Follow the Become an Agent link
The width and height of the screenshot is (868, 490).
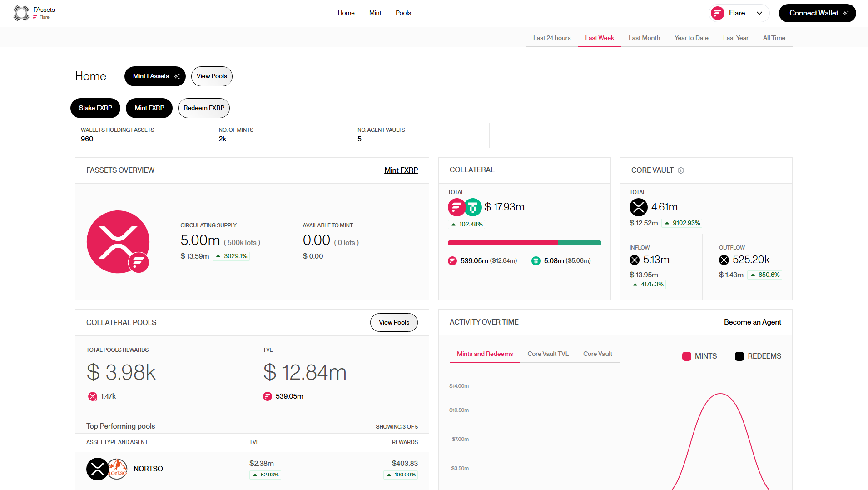(x=752, y=322)
